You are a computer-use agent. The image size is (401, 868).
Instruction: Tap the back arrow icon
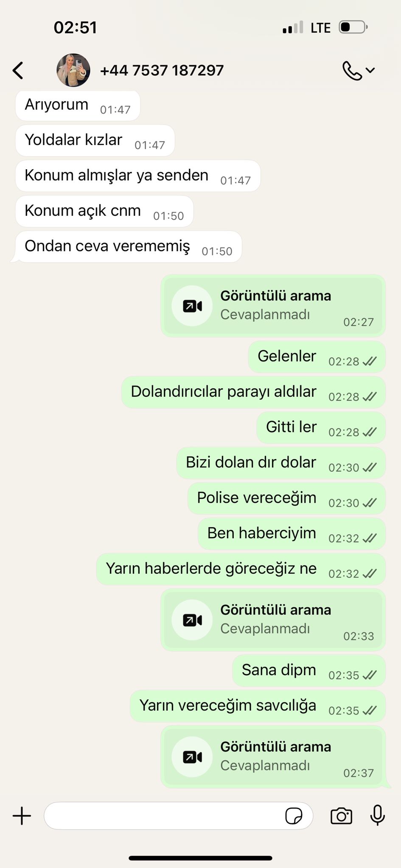[18, 70]
